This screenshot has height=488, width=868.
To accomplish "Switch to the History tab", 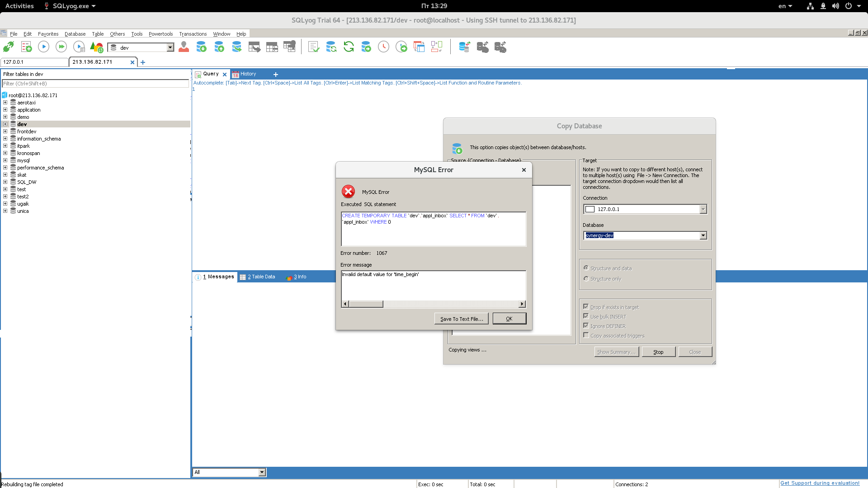I will pyautogui.click(x=248, y=74).
